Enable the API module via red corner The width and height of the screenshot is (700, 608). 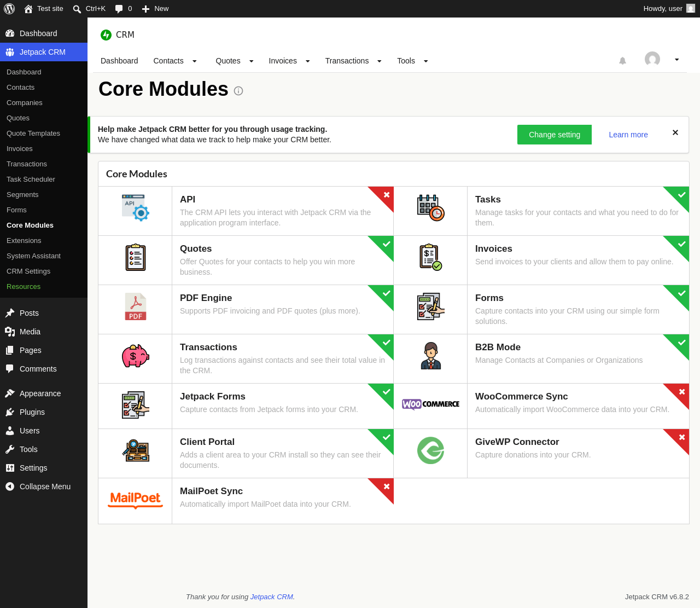click(x=385, y=195)
